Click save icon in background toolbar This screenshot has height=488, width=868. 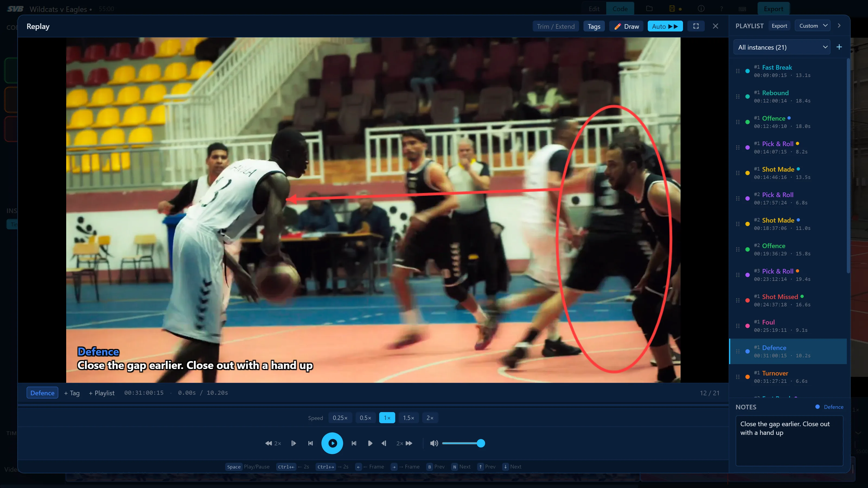click(672, 9)
